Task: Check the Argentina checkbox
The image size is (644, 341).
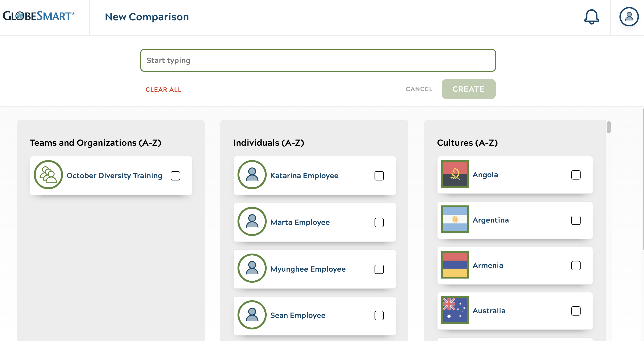Action: (576, 220)
